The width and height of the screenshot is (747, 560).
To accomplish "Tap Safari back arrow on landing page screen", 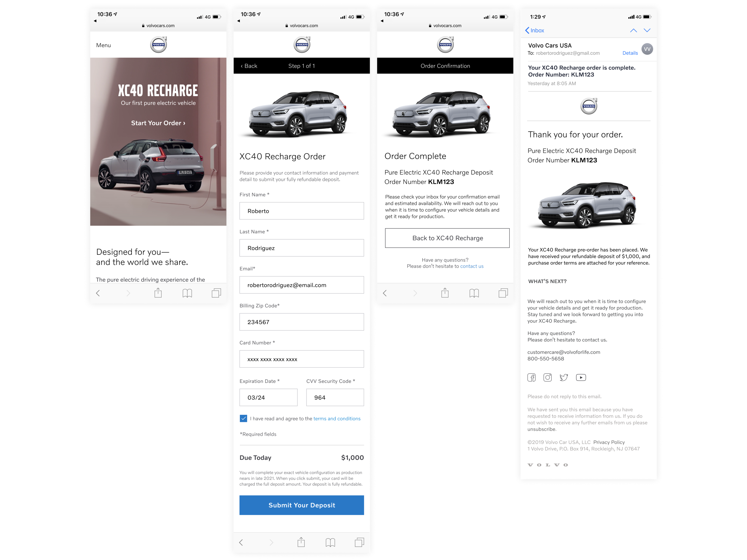I will click(98, 293).
